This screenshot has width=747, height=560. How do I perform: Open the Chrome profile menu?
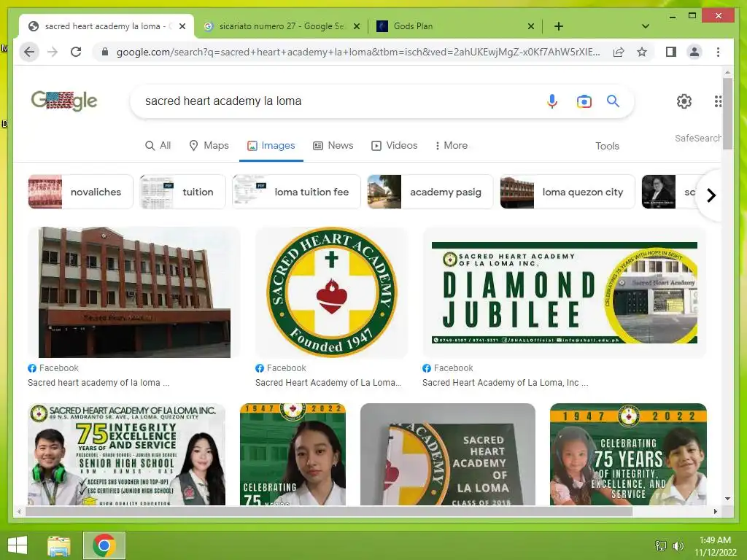click(694, 52)
